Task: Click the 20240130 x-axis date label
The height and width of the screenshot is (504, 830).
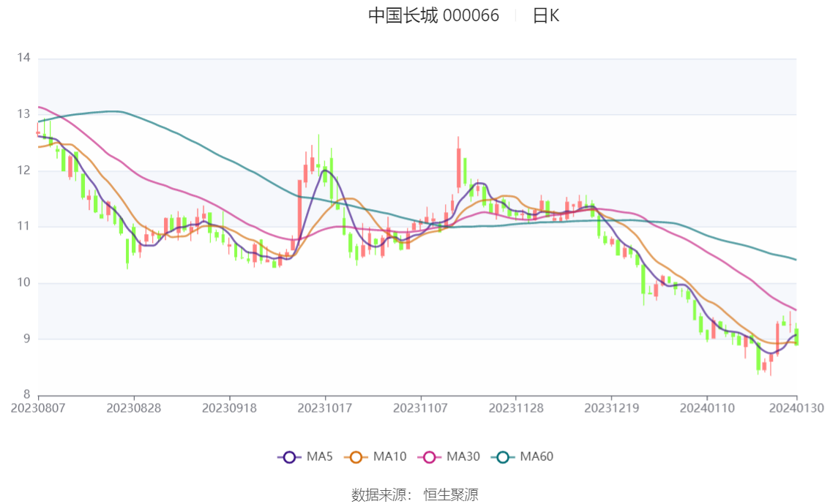Action: pyautogui.click(x=796, y=408)
